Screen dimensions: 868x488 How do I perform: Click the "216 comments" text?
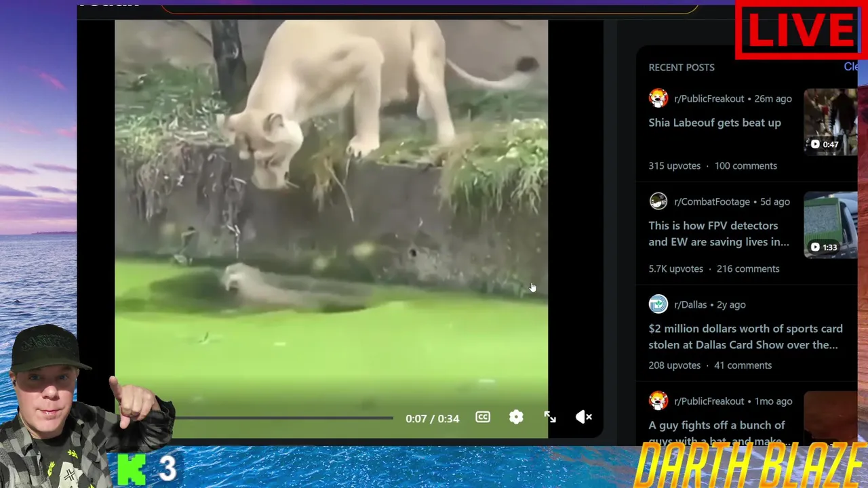pos(748,268)
